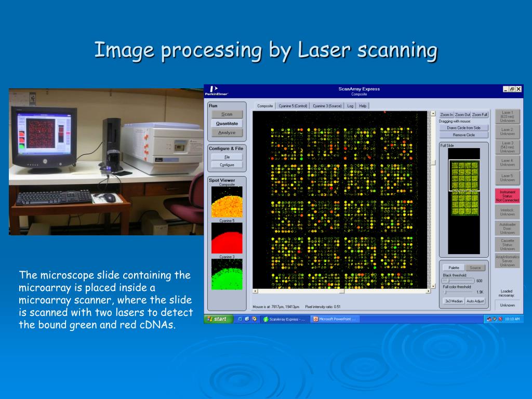Adjust the Full color threshold slider
Screen dimensions: 532x399
[x=458, y=292]
